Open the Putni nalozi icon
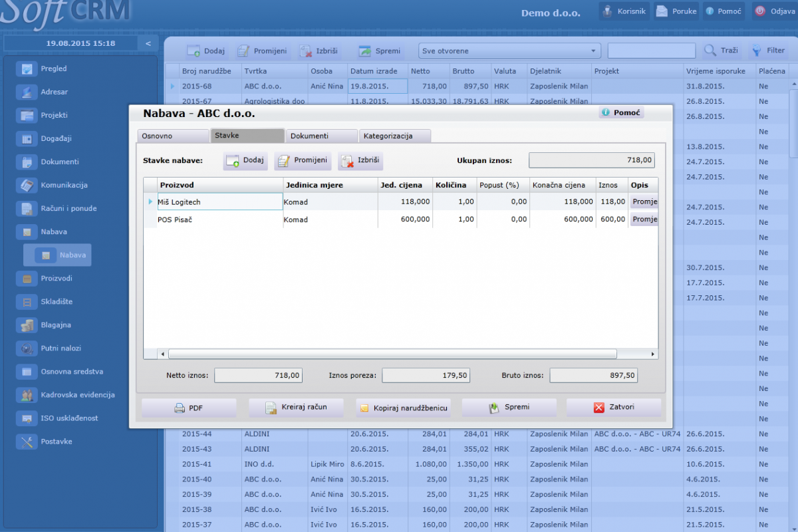798x532 pixels. 27,348
